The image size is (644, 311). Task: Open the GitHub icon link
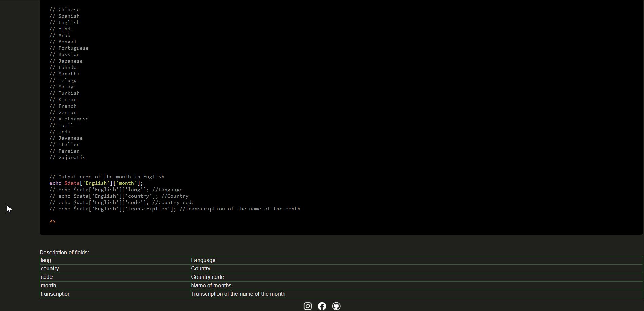point(336,306)
